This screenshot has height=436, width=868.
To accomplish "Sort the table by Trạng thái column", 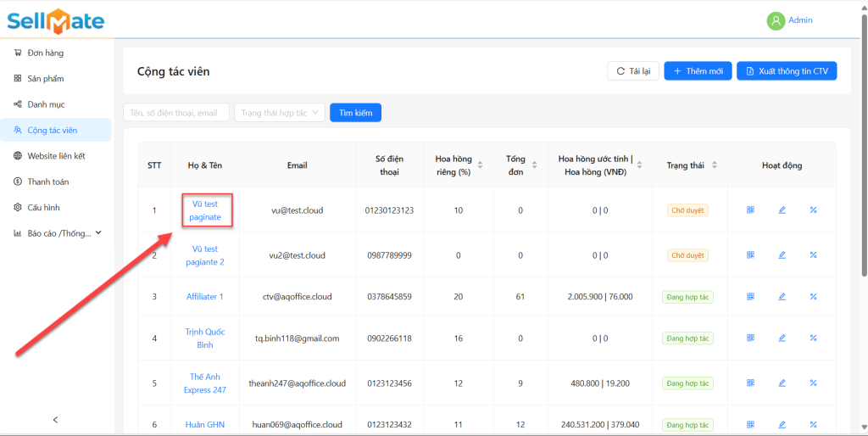I will [x=715, y=165].
